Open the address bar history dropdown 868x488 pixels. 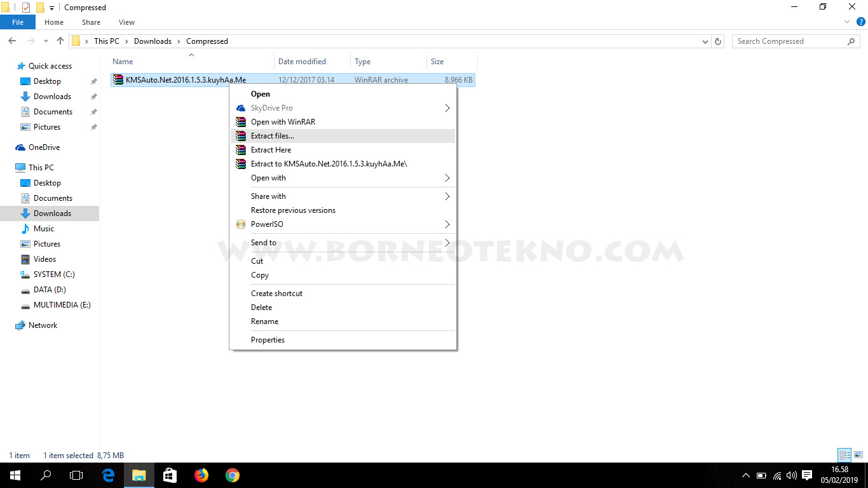[x=705, y=41]
